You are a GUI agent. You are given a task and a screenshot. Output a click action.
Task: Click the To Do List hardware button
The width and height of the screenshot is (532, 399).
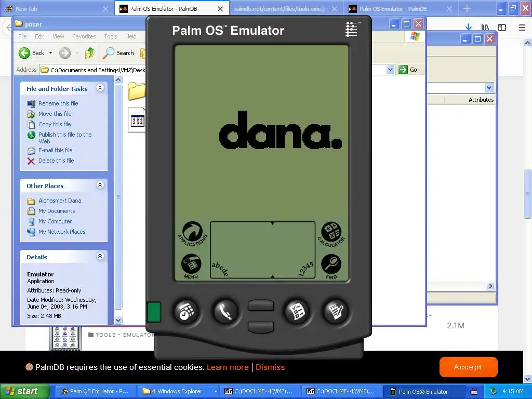point(297,312)
